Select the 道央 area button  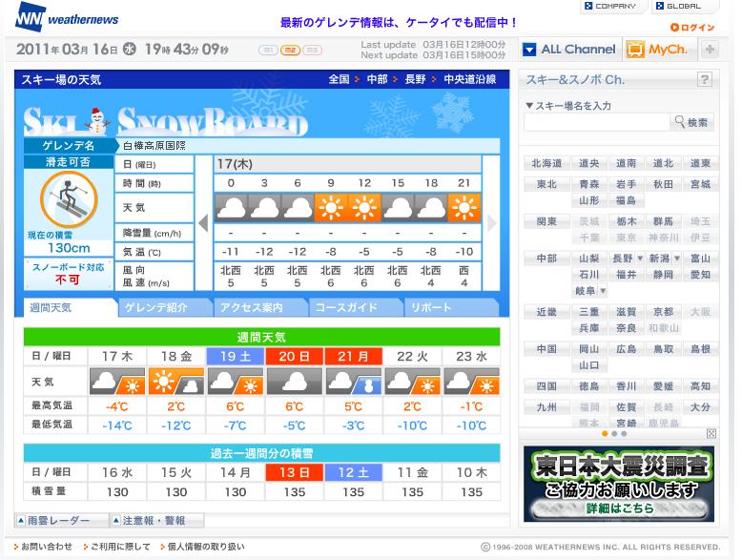(589, 163)
